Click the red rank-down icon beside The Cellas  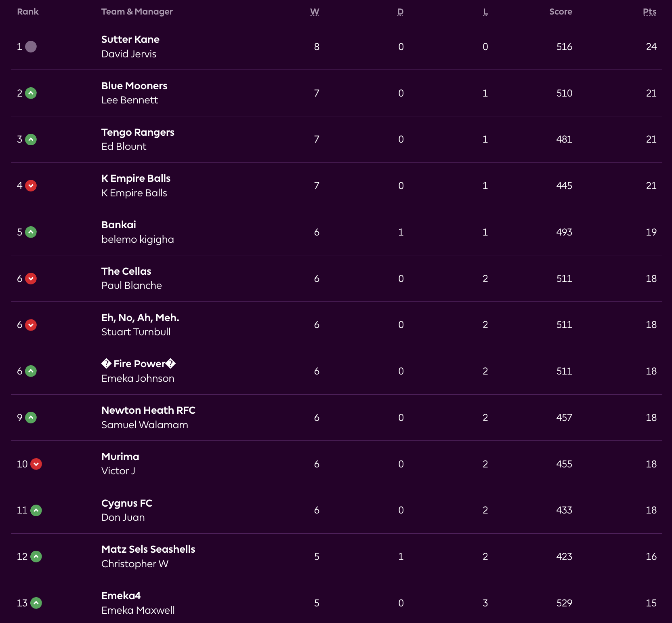tap(31, 279)
